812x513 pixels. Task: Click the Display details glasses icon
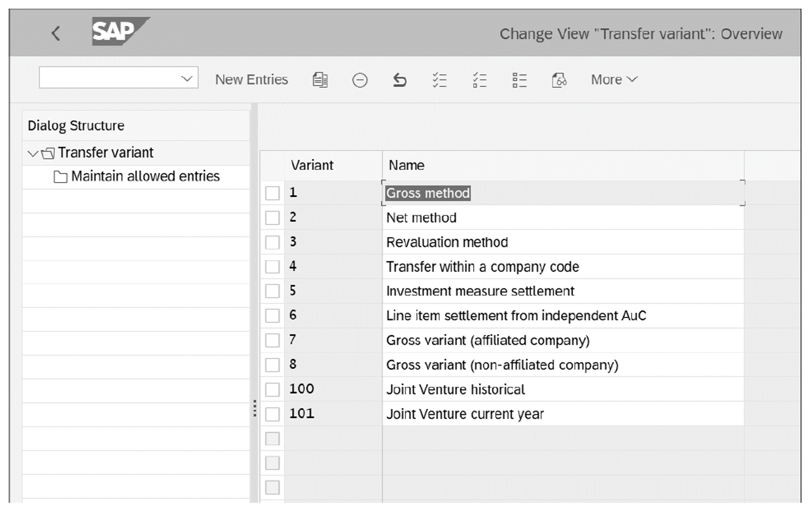pyautogui.click(x=559, y=79)
